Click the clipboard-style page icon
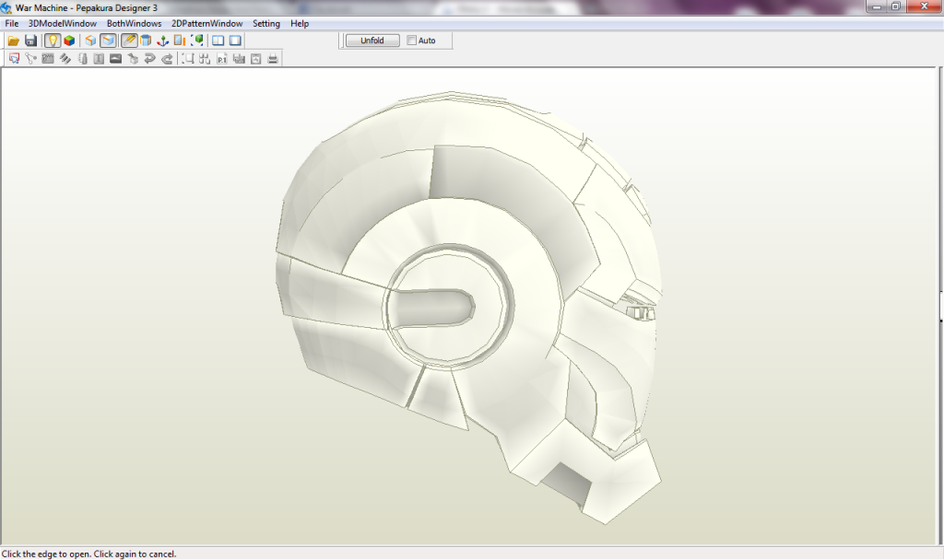 point(256,58)
